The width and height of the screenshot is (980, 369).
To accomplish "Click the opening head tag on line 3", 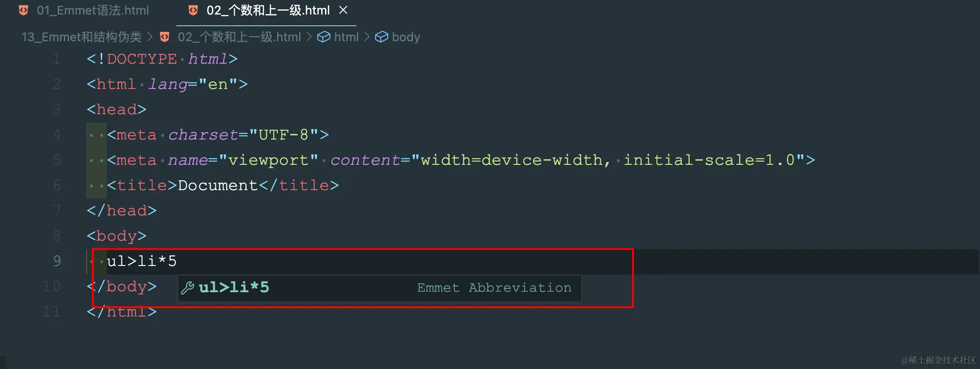I will point(117,110).
